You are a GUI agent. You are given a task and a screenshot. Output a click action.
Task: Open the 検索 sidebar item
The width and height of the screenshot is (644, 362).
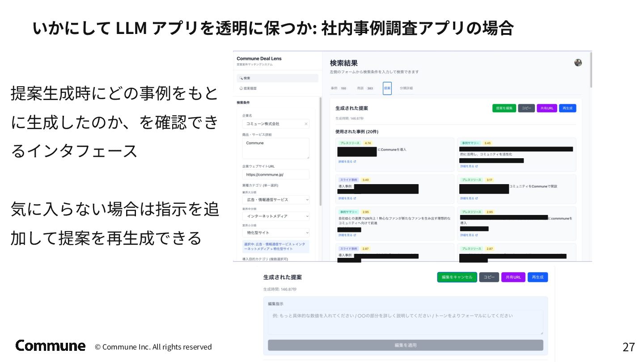click(x=277, y=78)
